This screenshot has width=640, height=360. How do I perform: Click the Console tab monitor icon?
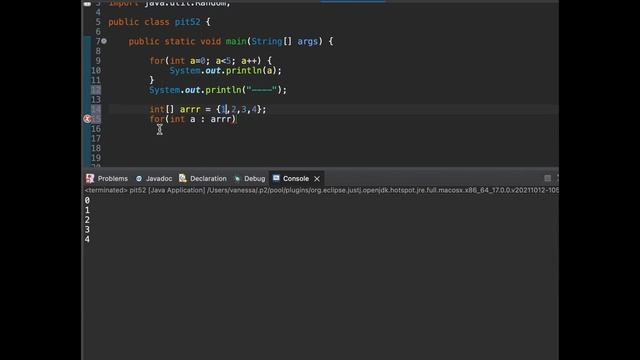coord(276,178)
